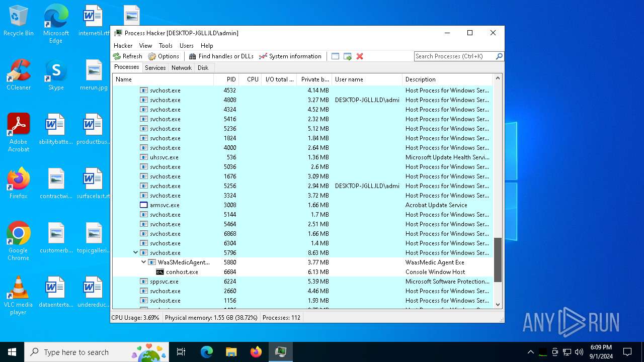Open System information window
Screen dimensions: 644x362
click(290, 56)
